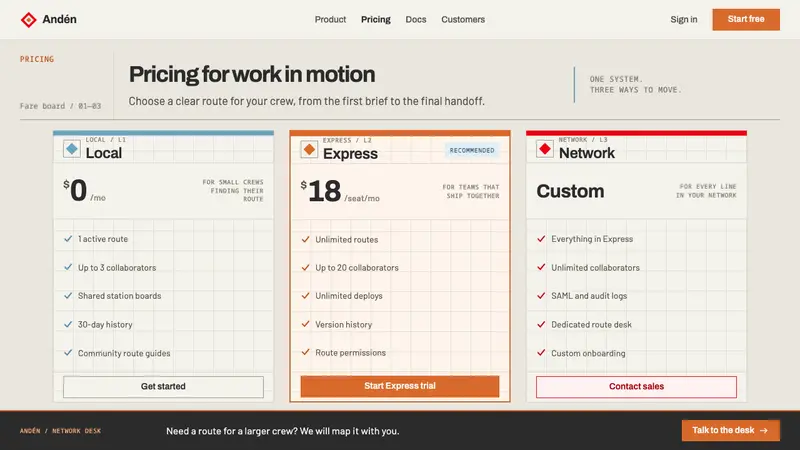
Task: Click 'FOR TEAMS THAT SHIP TOGETHER' text
Action: [470, 191]
